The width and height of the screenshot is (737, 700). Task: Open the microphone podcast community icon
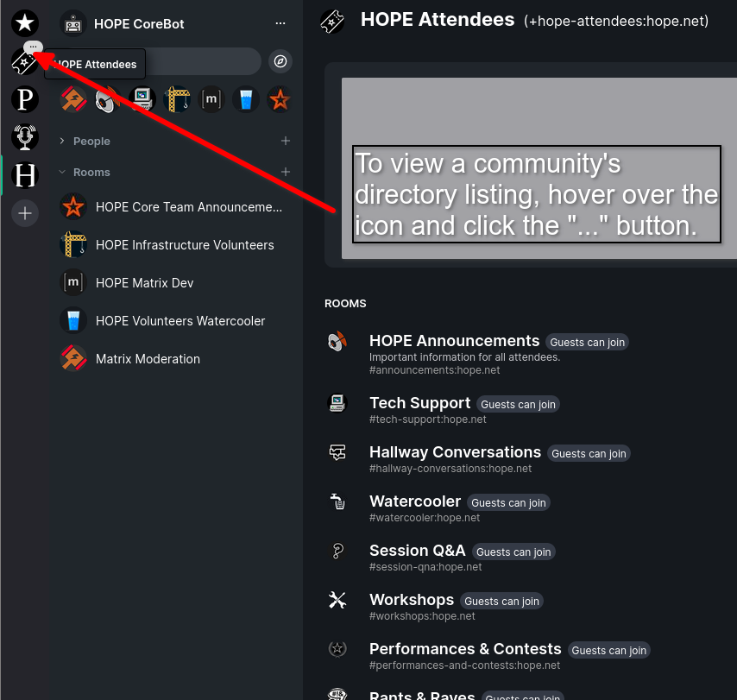(x=25, y=137)
